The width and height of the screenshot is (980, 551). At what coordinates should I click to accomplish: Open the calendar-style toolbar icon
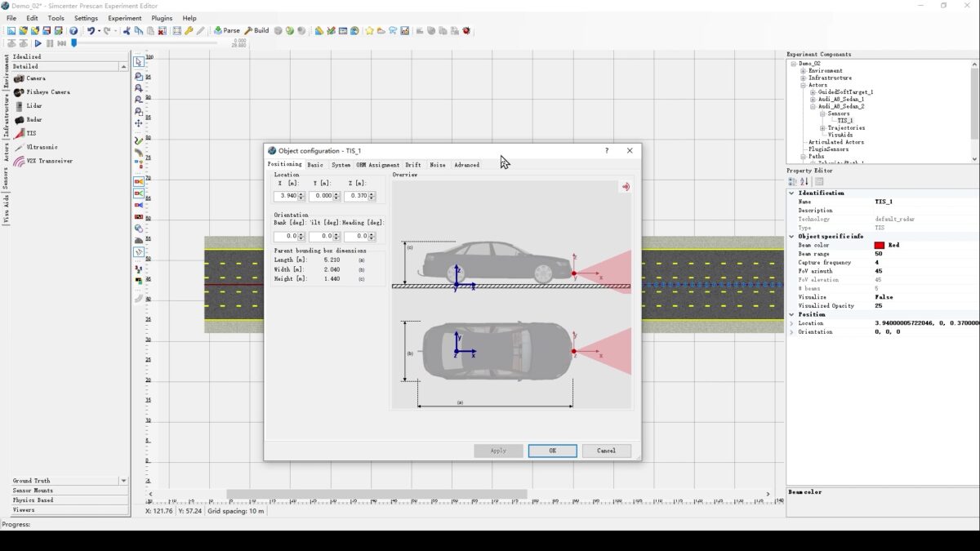343,31
